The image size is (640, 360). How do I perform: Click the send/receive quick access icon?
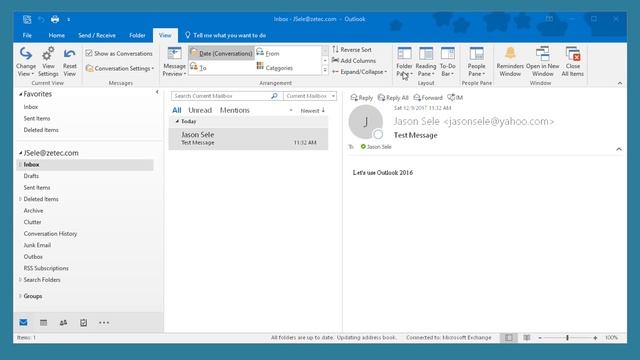pyautogui.click(x=27, y=19)
